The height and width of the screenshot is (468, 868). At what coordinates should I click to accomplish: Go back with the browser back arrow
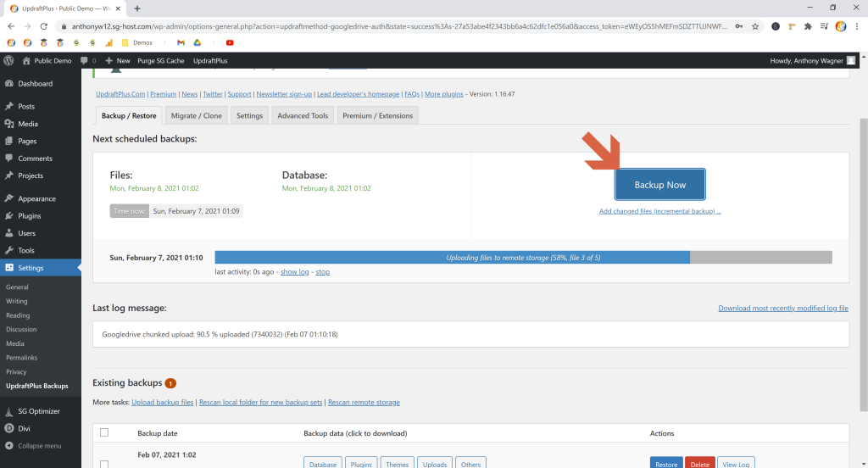click(x=11, y=26)
